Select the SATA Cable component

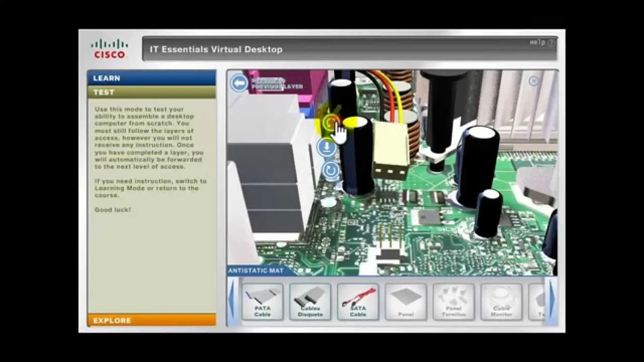pyautogui.click(x=358, y=302)
